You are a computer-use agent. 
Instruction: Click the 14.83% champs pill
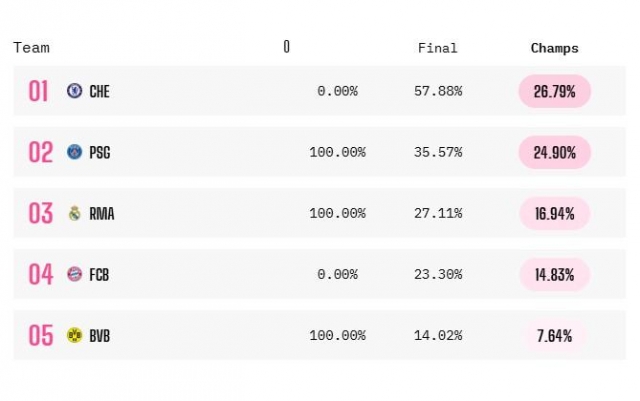(555, 274)
